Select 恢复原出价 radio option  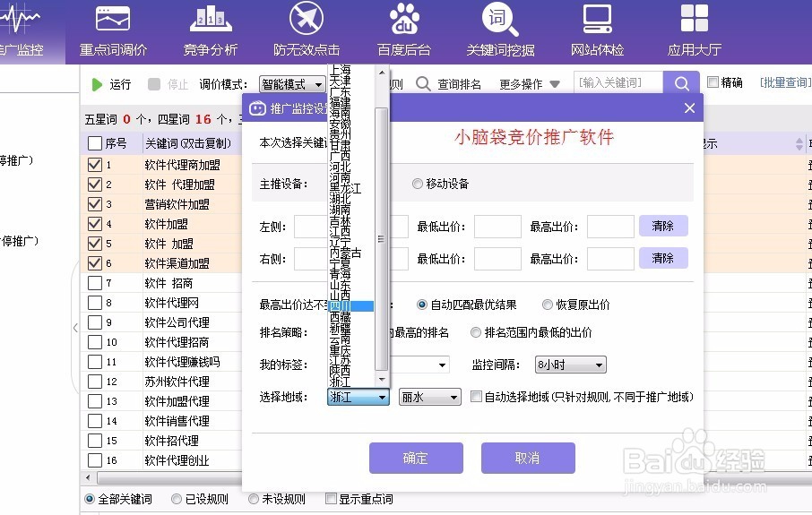548,305
